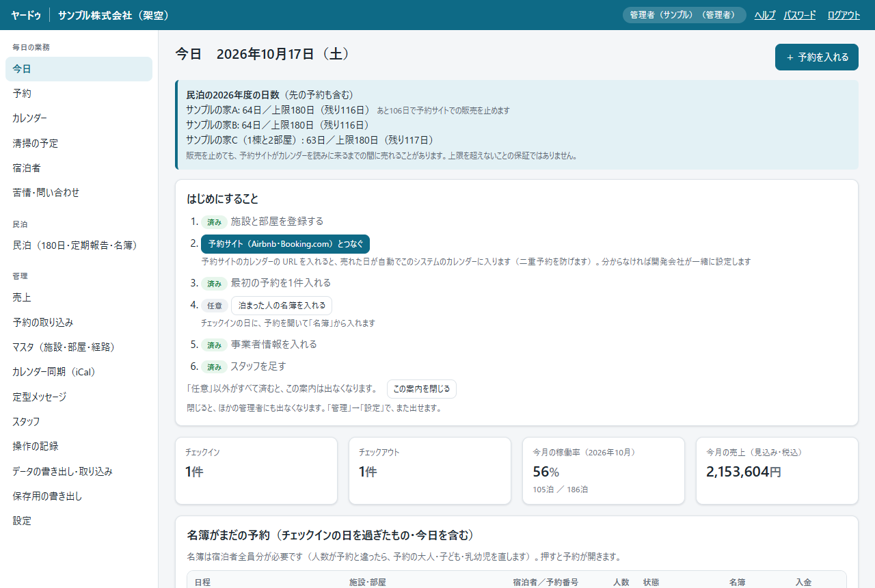Open the 宿泊者 sidebar item
Image resolution: width=875 pixels, height=588 pixels.
click(x=79, y=168)
